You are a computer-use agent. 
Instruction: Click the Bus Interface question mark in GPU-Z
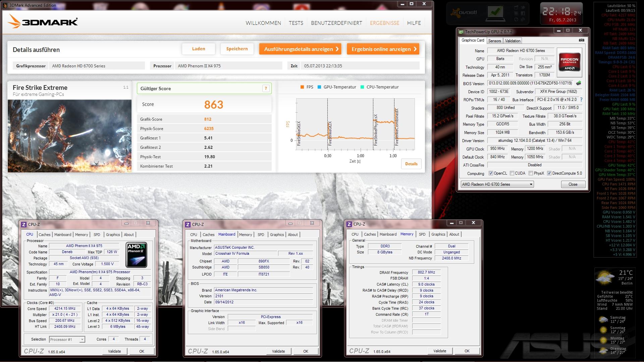click(581, 100)
